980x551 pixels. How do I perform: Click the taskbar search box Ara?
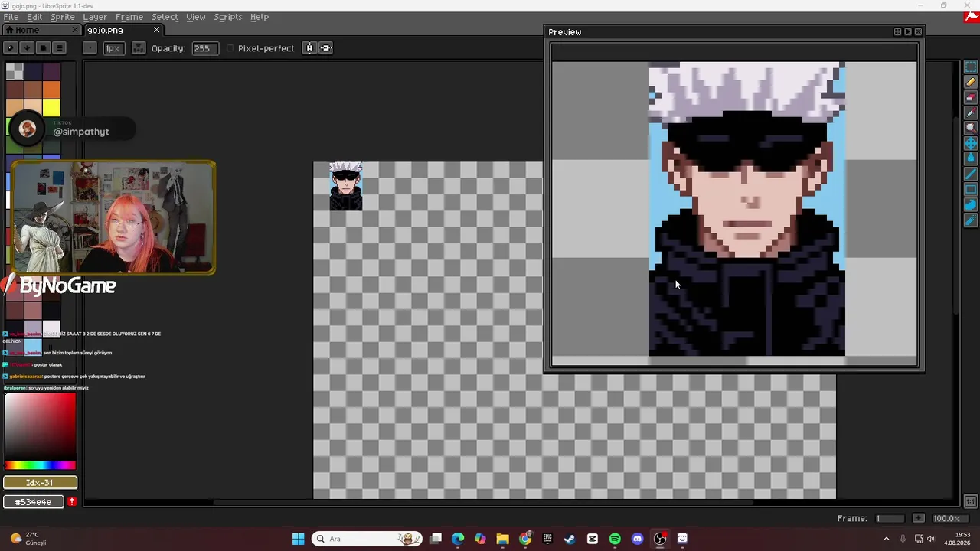[367, 539]
